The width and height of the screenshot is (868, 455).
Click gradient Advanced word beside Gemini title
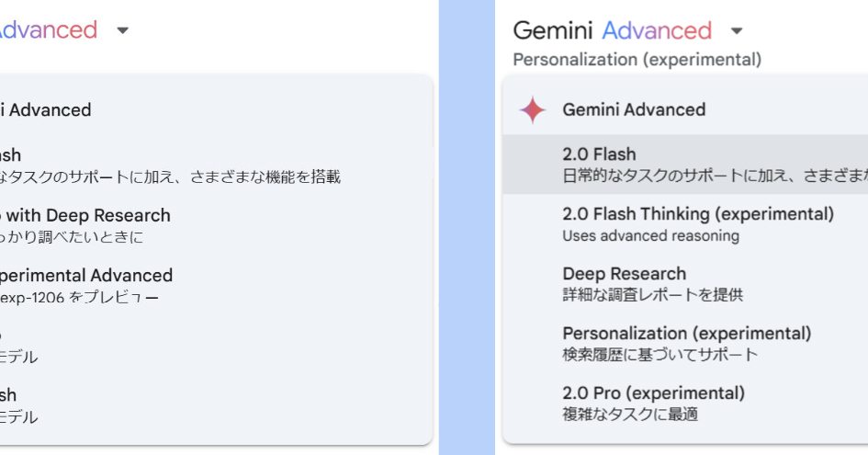(x=657, y=31)
